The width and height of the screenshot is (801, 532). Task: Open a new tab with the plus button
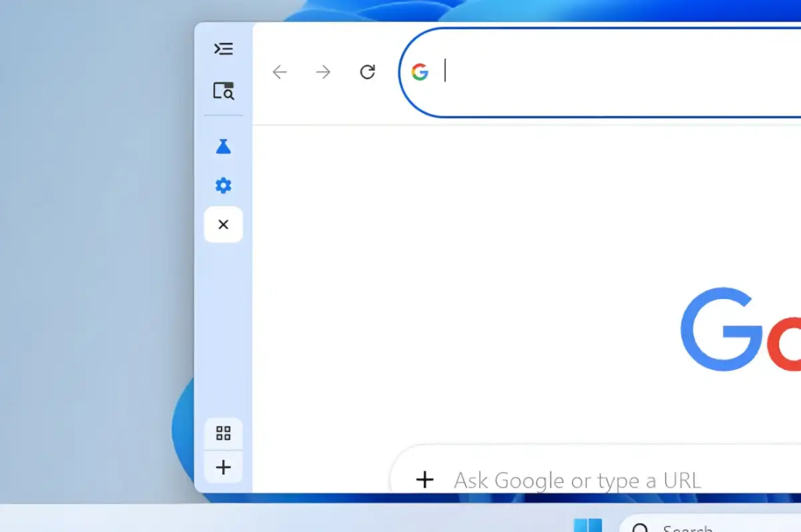coord(223,467)
